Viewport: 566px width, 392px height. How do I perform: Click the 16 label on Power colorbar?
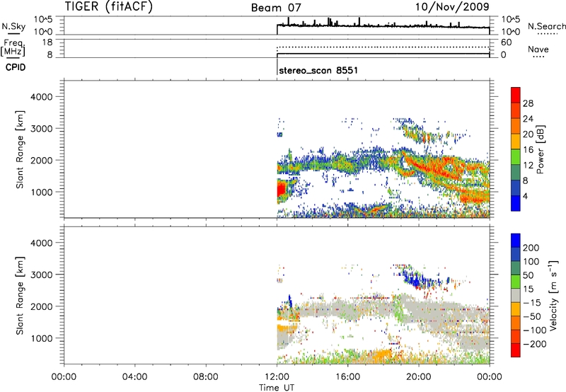528,150
